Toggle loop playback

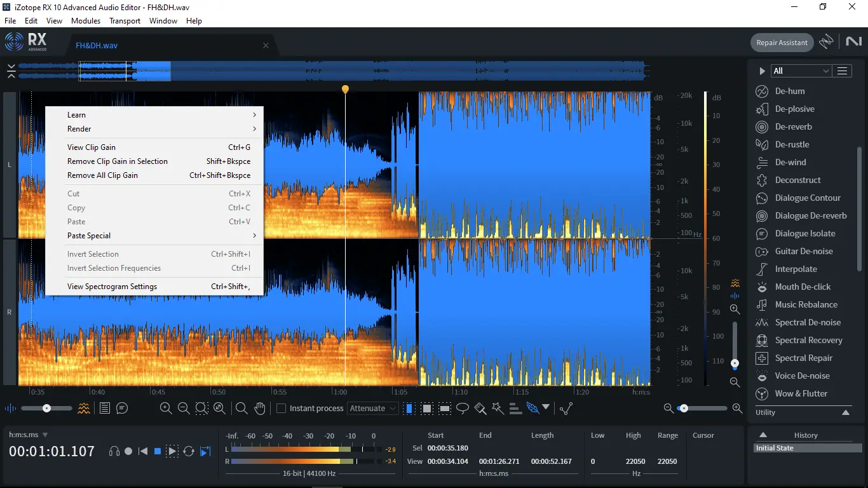click(189, 451)
